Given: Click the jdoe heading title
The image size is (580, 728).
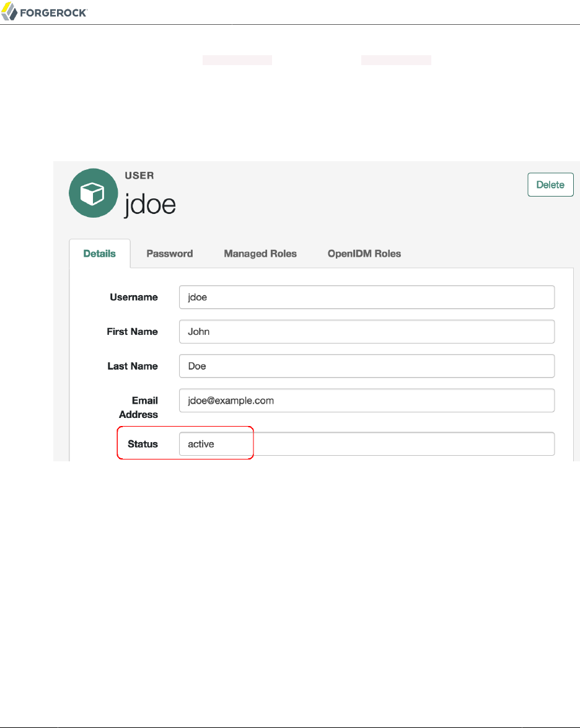Looking at the screenshot, I should coord(150,204).
